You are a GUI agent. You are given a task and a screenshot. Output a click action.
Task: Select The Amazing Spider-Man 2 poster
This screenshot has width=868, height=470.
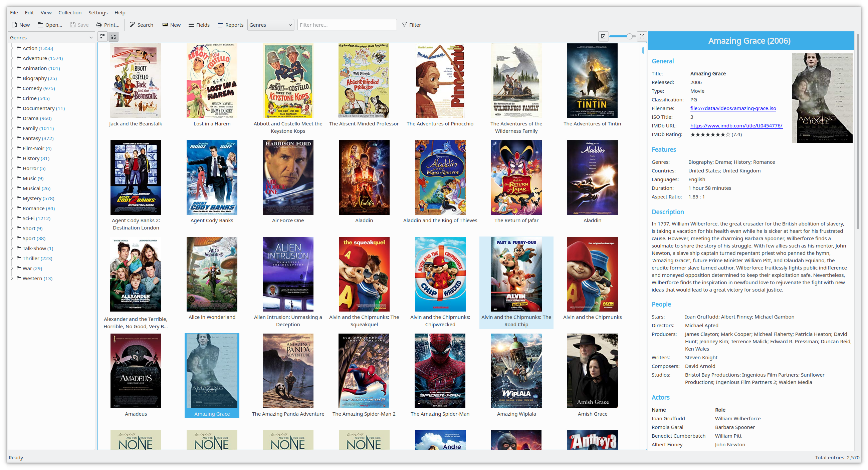(364, 371)
